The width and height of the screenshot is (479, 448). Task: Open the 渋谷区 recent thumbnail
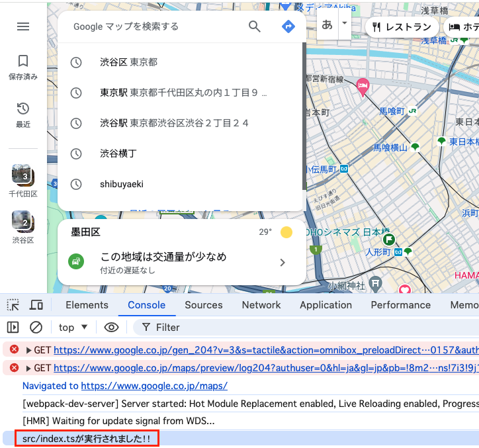[x=23, y=221]
